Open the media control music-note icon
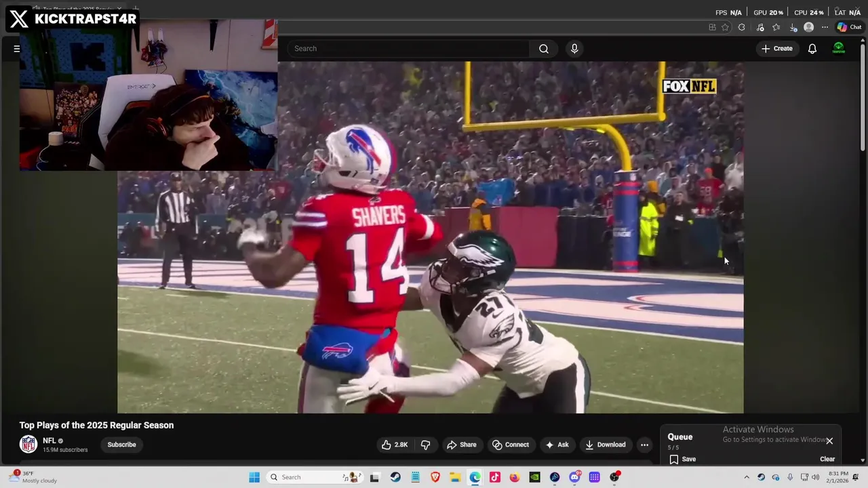Image resolution: width=868 pixels, height=488 pixels. (x=759, y=27)
